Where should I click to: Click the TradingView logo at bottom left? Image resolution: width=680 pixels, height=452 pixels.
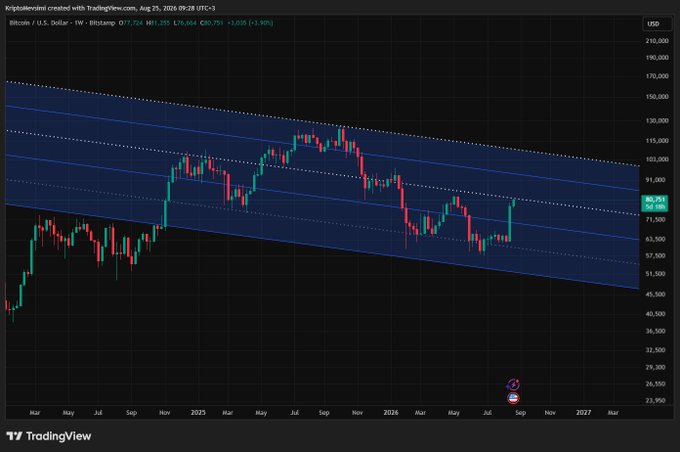(49, 436)
